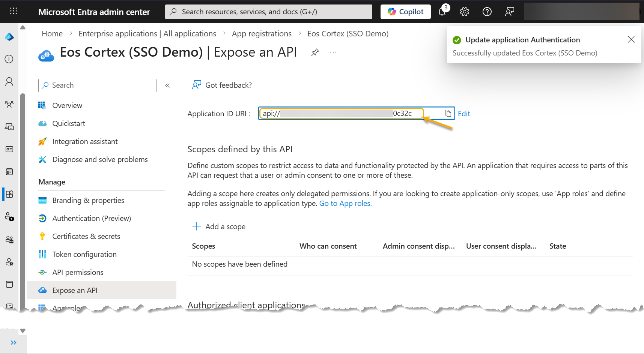The height and width of the screenshot is (354, 644).
Task: Go to Home breadcrumb
Action: [52, 34]
